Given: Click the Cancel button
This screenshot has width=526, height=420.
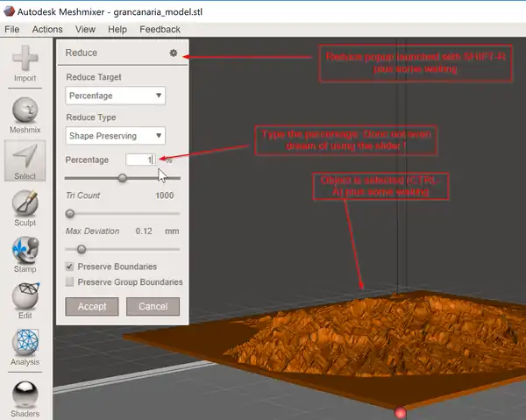Looking at the screenshot, I should (153, 307).
